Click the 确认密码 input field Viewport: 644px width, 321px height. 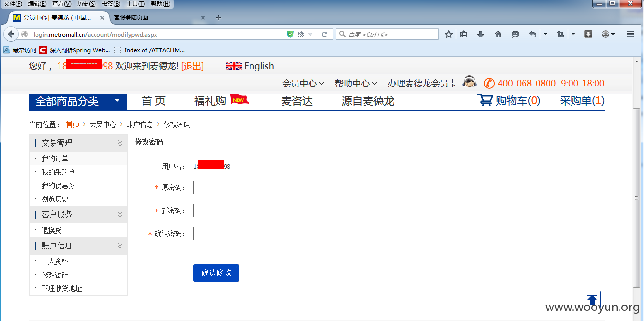pyautogui.click(x=230, y=234)
